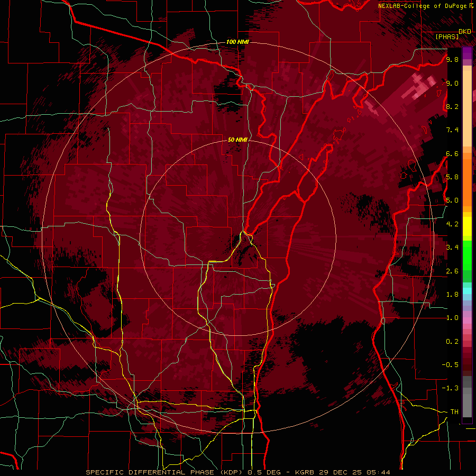This screenshot has height=476, width=476.
Task: Pick the orange color bar segment
Action: pos(467,182)
